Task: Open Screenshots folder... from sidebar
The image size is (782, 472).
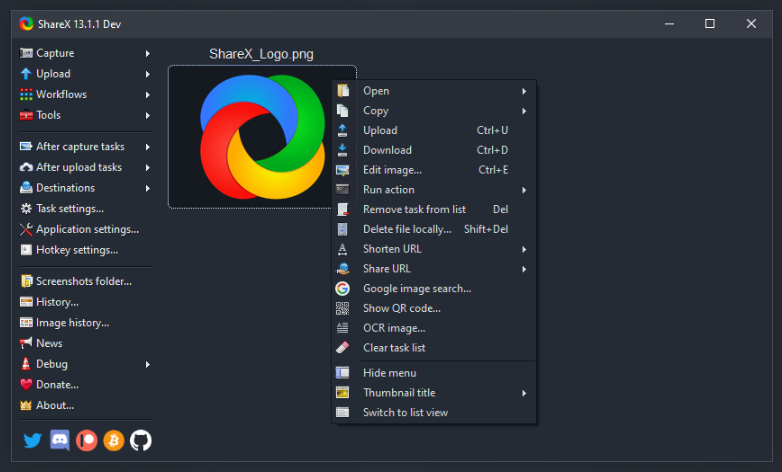Action: 84,281
